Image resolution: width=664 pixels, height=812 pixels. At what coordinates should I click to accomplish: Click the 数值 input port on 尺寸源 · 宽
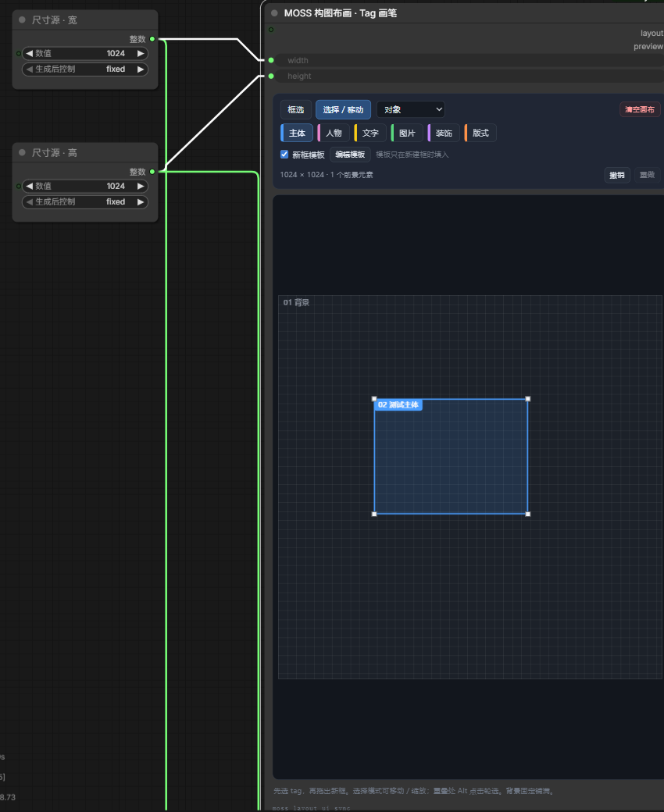point(19,53)
